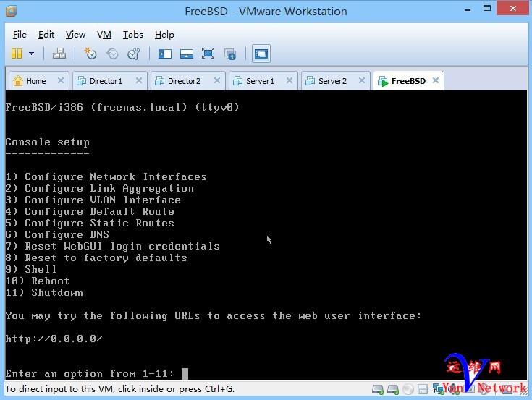This screenshot has width=532, height=400.
Task: Click '2) Configure Link Aggregation' line
Action: click(100, 189)
